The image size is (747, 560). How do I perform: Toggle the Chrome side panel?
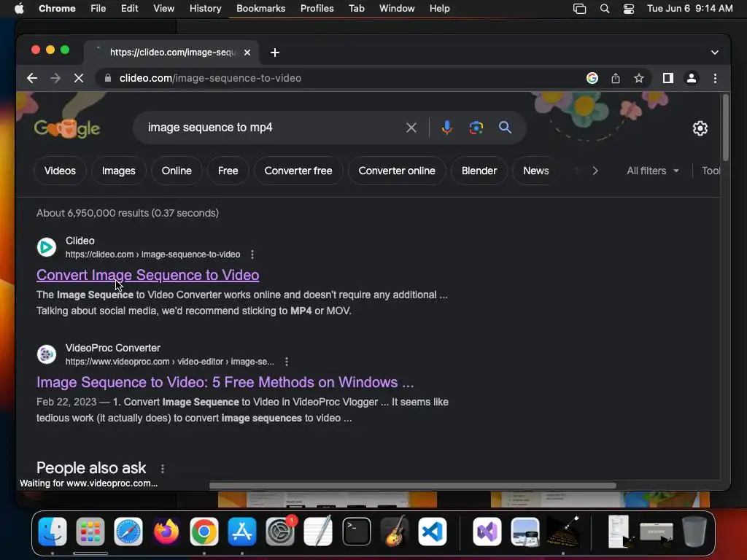[668, 78]
